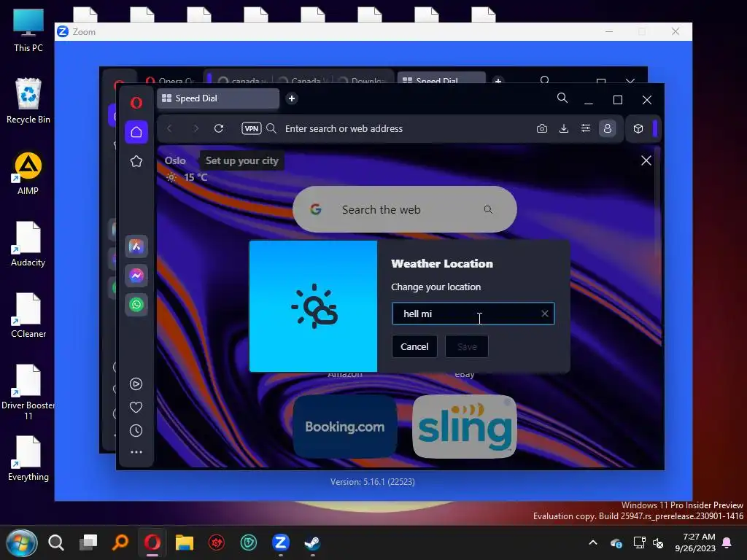Clear the location field with X

545,314
